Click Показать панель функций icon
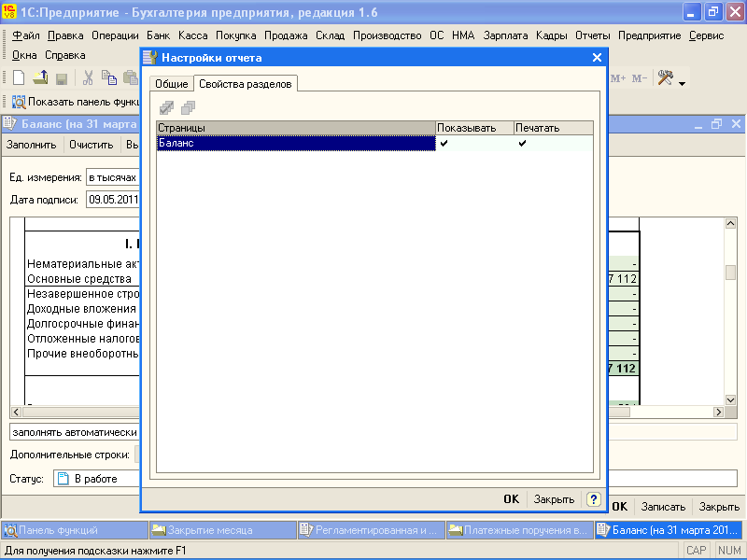Image resolution: width=747 pixels, height=560 pixels. tap(19, 102)
